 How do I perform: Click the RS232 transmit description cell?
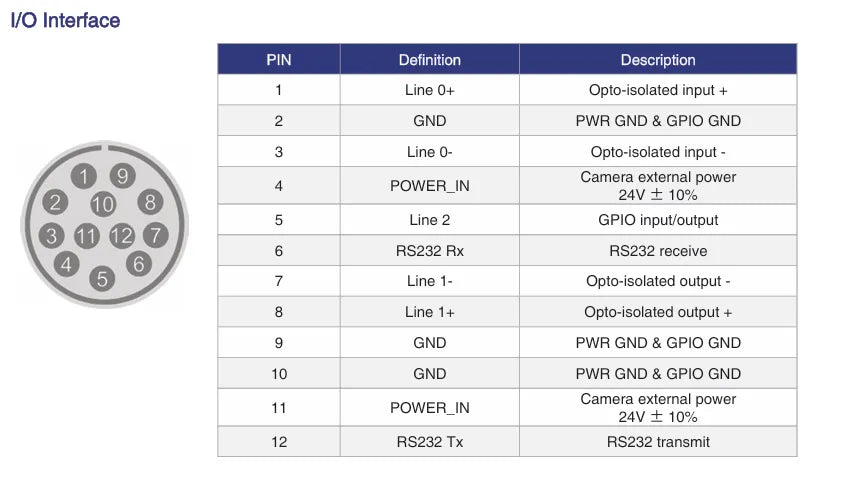(658, 442)
